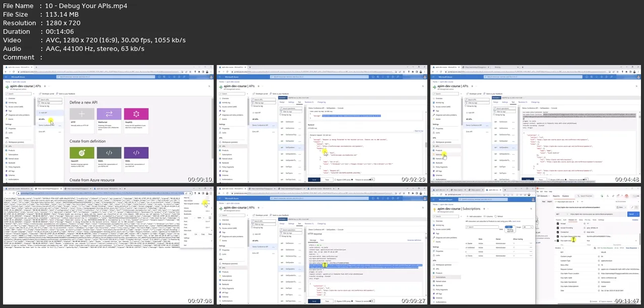The image size is (644, 308).
Task: Tick Group by tag checkbox in first thumbnail
Action: (38, 106)
